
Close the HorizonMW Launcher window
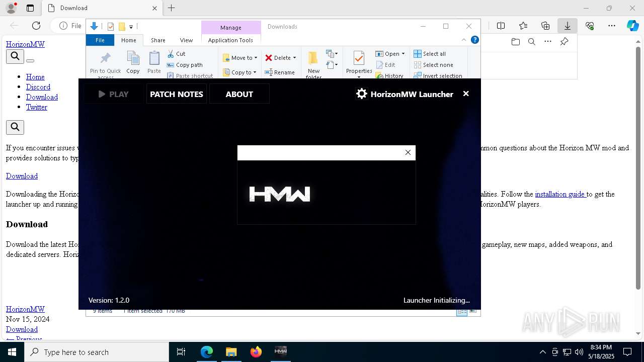466,94
